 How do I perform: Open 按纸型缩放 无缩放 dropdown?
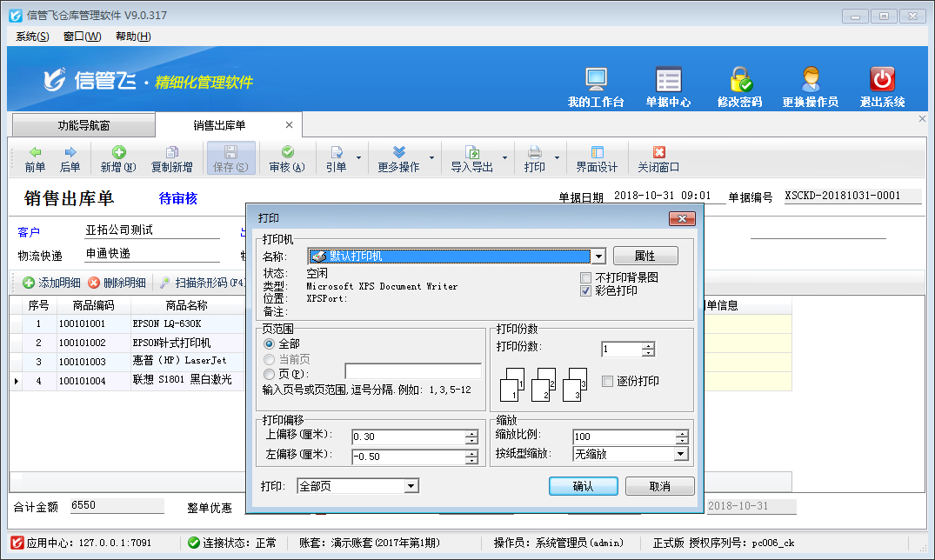coord(680,454)
